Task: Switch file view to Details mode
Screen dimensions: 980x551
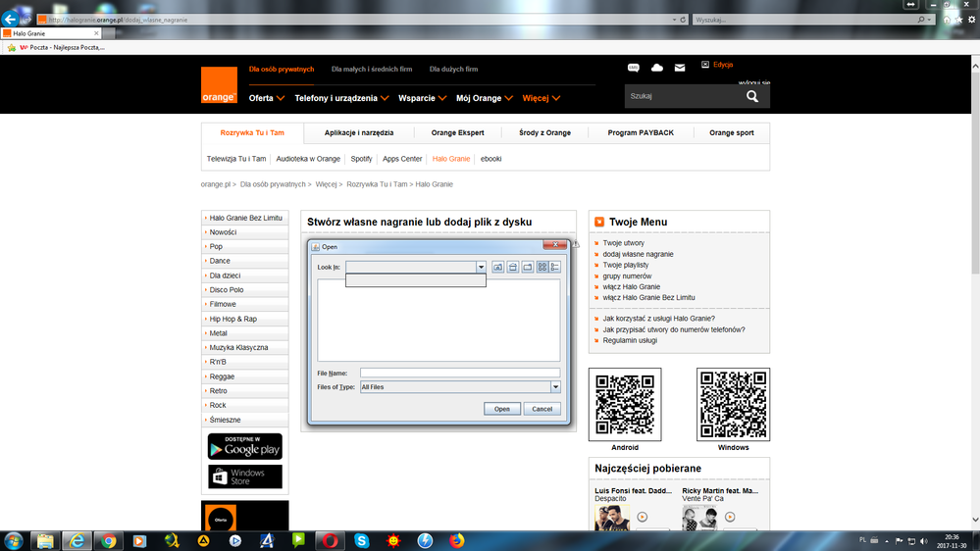Action: 555,267
